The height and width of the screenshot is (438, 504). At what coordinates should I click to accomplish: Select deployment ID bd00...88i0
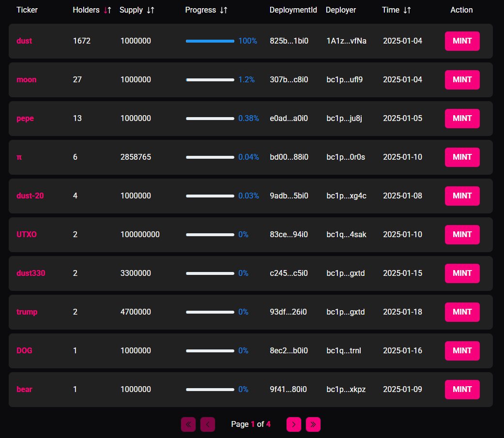pos(289,157)
